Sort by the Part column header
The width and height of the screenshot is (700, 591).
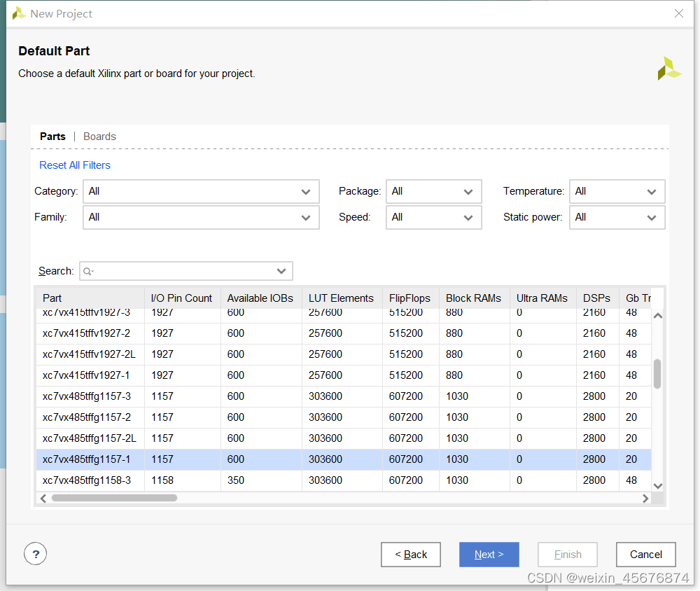[x=90, y=298]
